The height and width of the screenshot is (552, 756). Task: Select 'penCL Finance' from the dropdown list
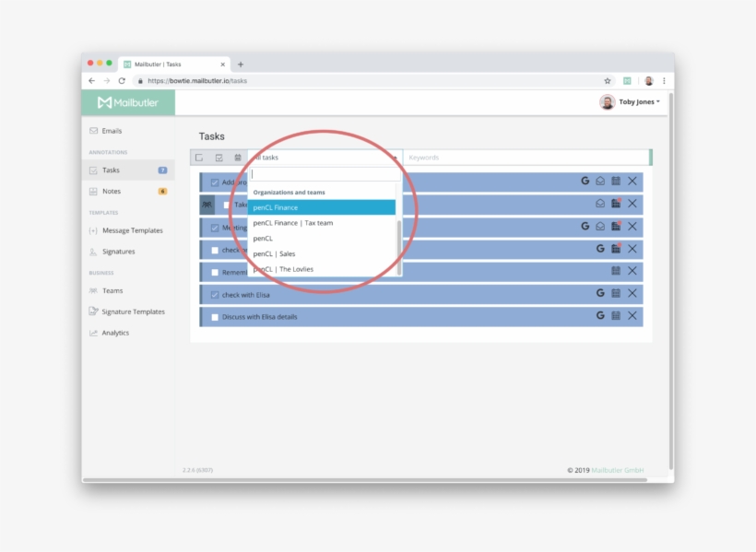[322, 207]
